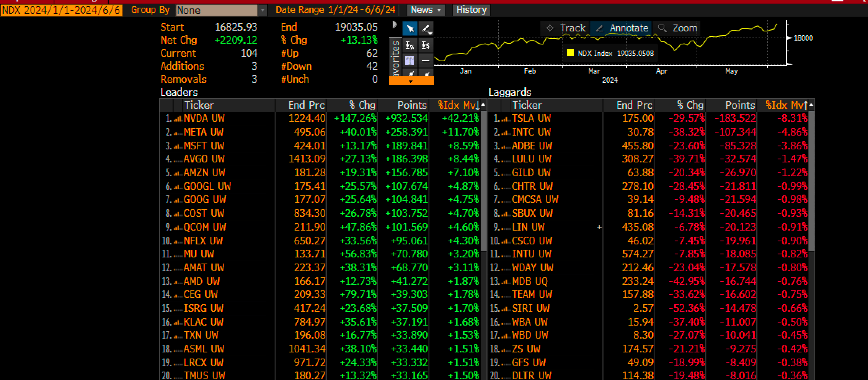The height and width of the screenshot is (380, 868).
Task: Click the yellow NDX Index color swatch
Action: click(570, 53)
